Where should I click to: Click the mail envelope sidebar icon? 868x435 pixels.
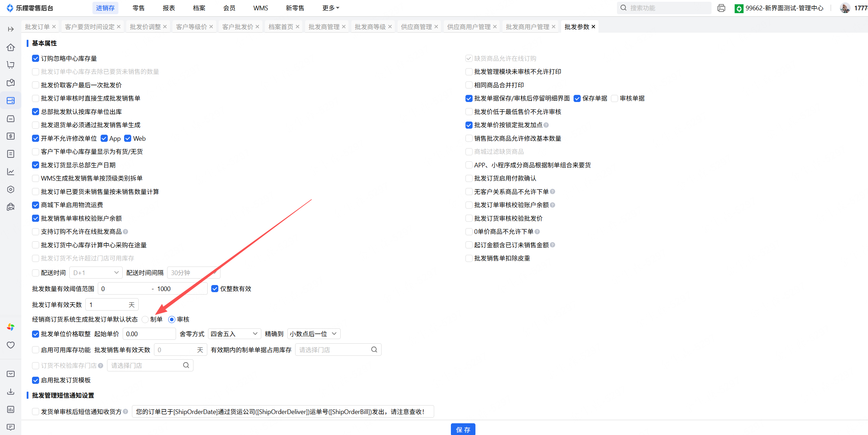pos(11,374)
